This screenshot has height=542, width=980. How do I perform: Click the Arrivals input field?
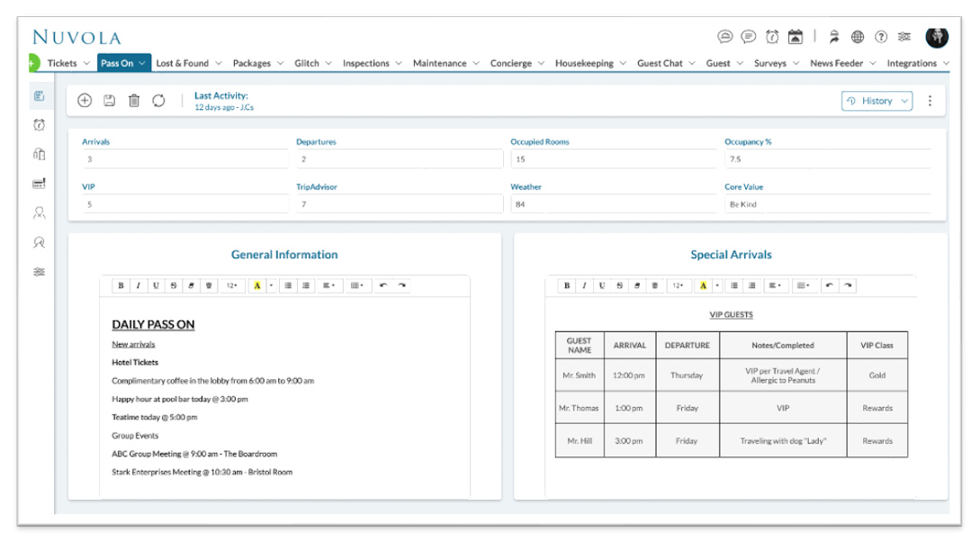tap(185, 159)
